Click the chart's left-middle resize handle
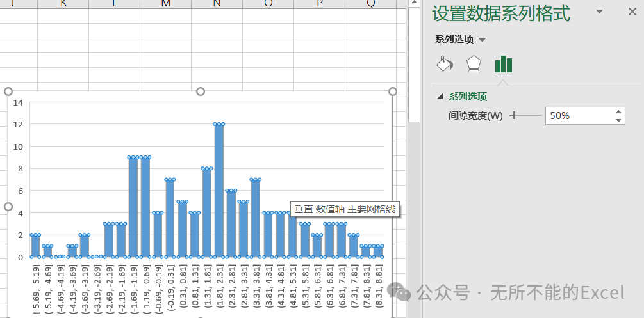 tap(8, 207)
